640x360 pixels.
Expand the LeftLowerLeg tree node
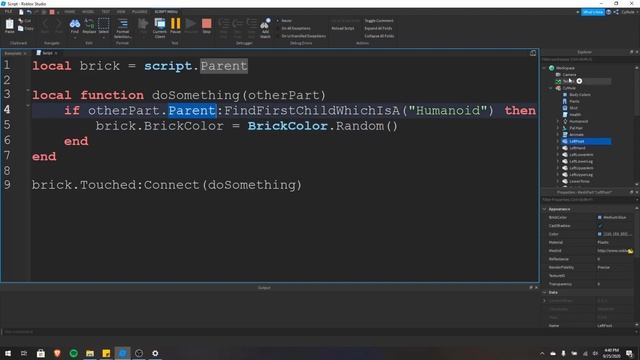[x=558, y=162]
